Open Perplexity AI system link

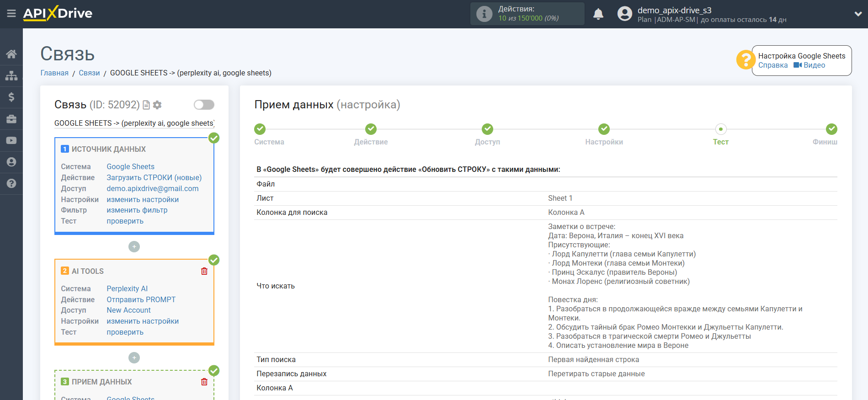tap(127, 289)
